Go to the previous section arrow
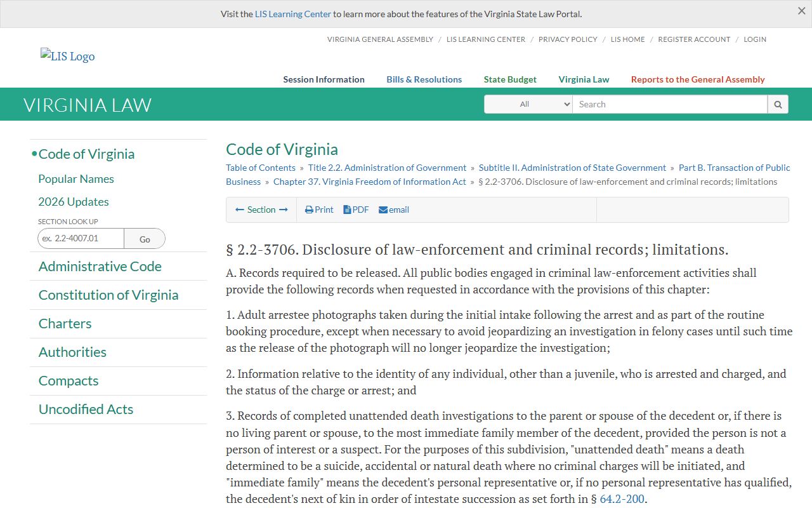The height and width of the screenshot is (508, 812). pyautogui.click(x=240, y=210)
